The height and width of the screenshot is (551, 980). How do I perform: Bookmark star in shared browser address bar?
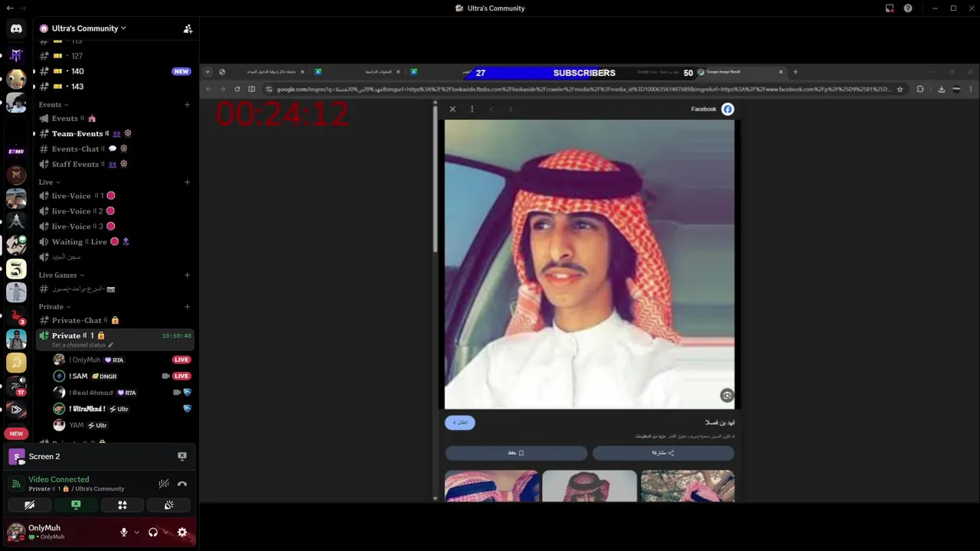900,89
